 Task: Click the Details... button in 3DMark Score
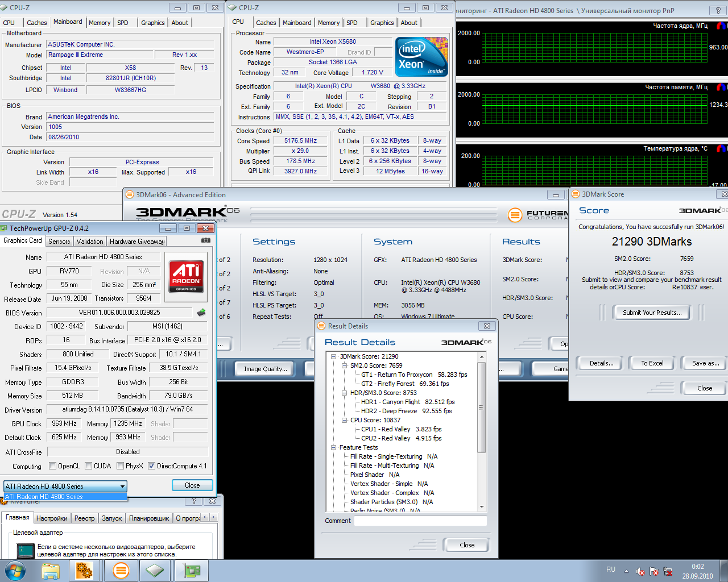(x=601, y=363)
